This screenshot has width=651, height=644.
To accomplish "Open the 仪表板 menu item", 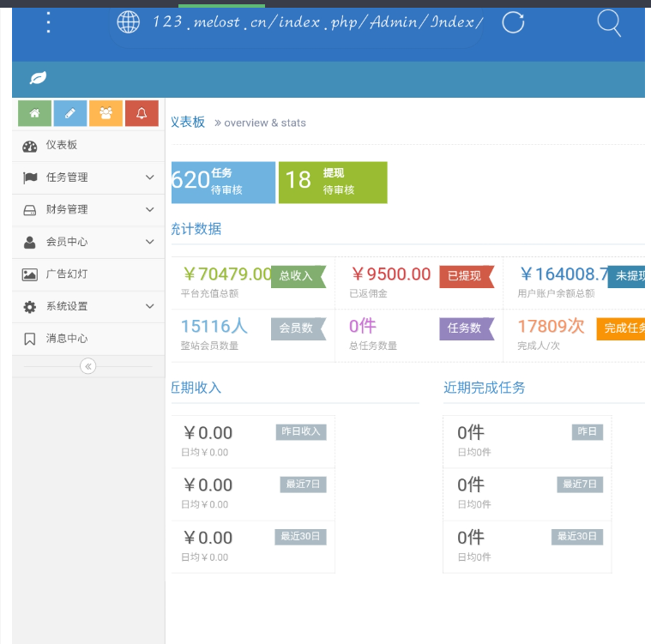I will pyautogui.click(x=88, y=145).
